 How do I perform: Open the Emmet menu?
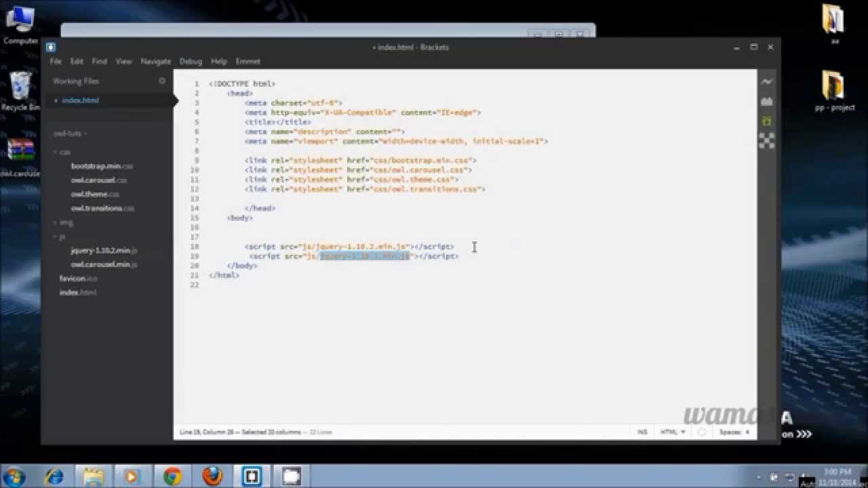[x=248, y=61]
